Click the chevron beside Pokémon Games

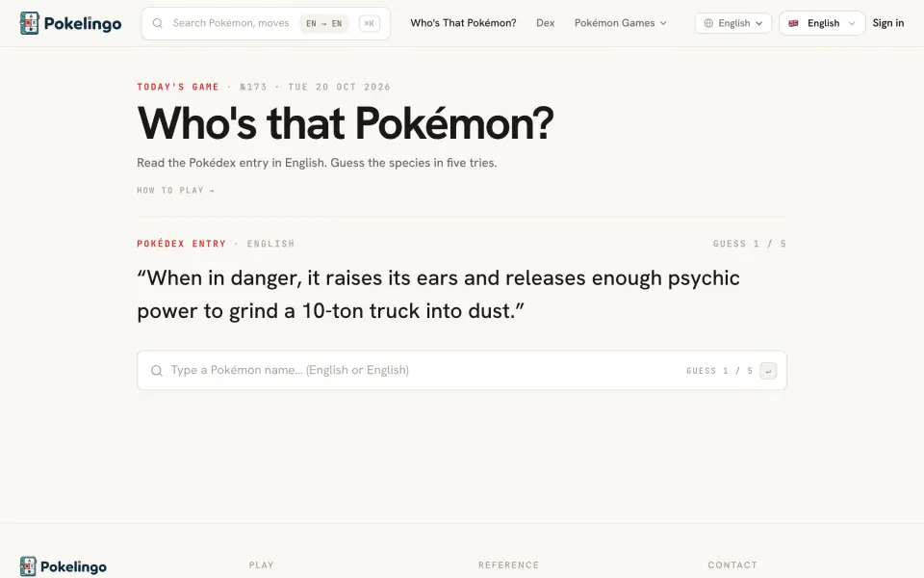pyautogui.click(x=663, y=23)
